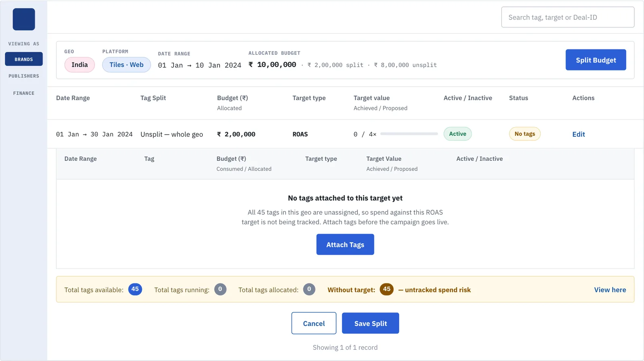Click the Status column header
644x361 pixels.
pyautogui.click(x=518, y=98)
